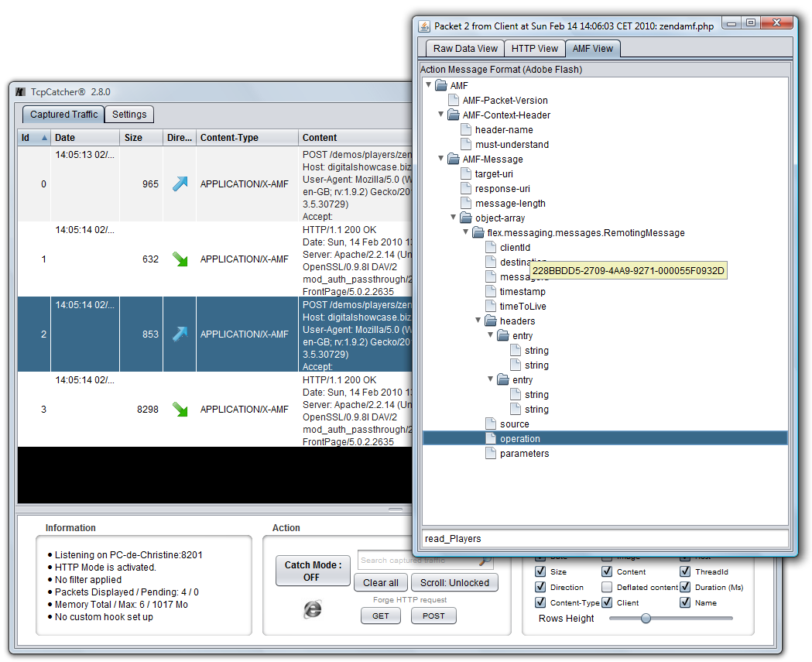Uncheck the Name column checkbox
Image resolution: width=812 pixels, height=662 pixels.
click(x=685, y=602)
